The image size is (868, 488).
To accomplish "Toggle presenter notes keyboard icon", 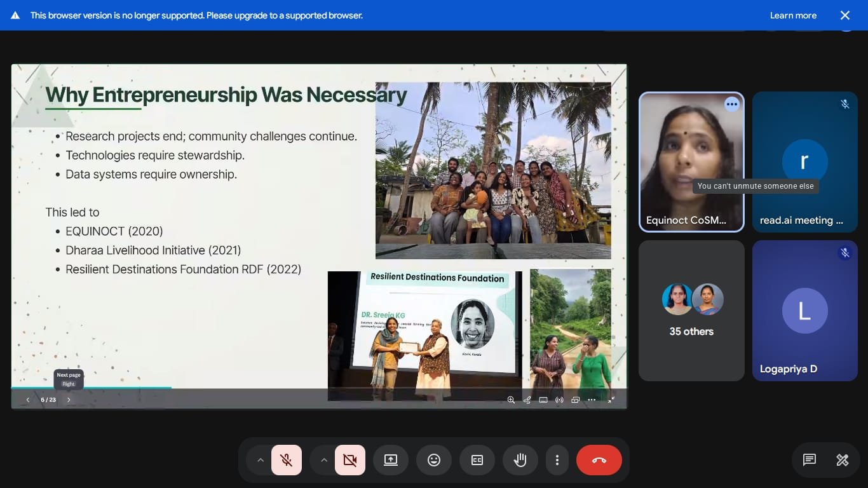I will pos(543,400).
